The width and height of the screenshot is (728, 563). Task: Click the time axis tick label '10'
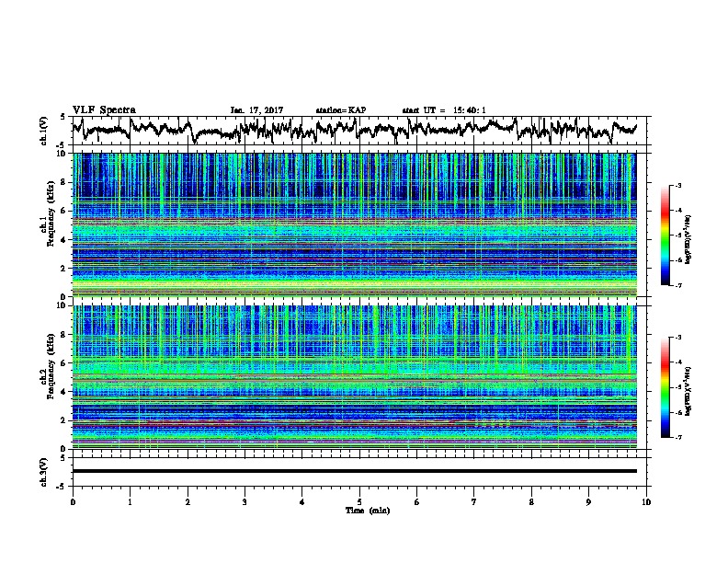[x=646, y=502]
